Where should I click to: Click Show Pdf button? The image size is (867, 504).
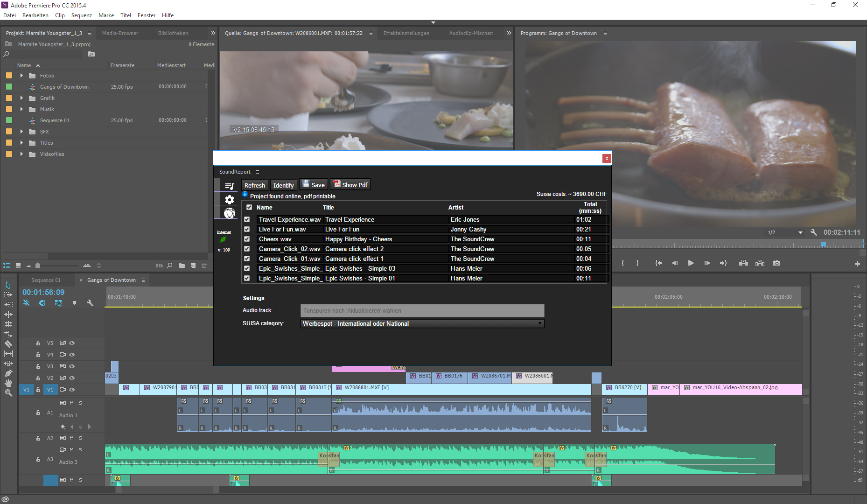point(350,185)
